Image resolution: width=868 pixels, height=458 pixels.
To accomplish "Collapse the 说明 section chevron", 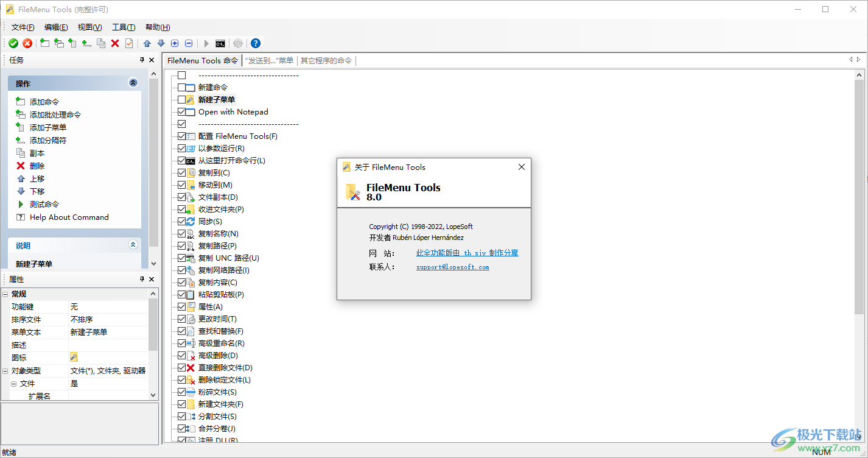I will [x=133, y=244].
